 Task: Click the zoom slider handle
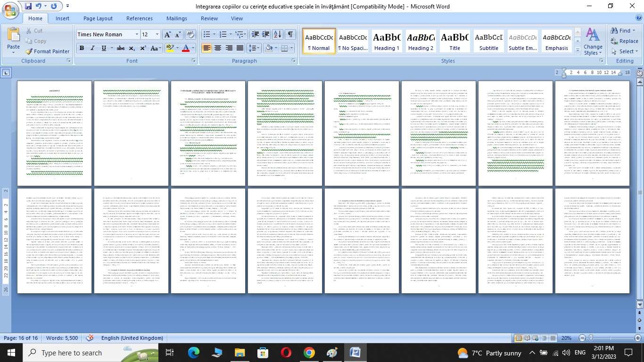(x=591, y=338)
